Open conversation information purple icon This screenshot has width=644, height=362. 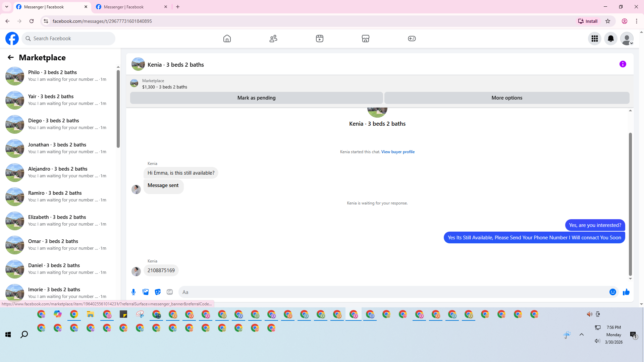[623, 64]
